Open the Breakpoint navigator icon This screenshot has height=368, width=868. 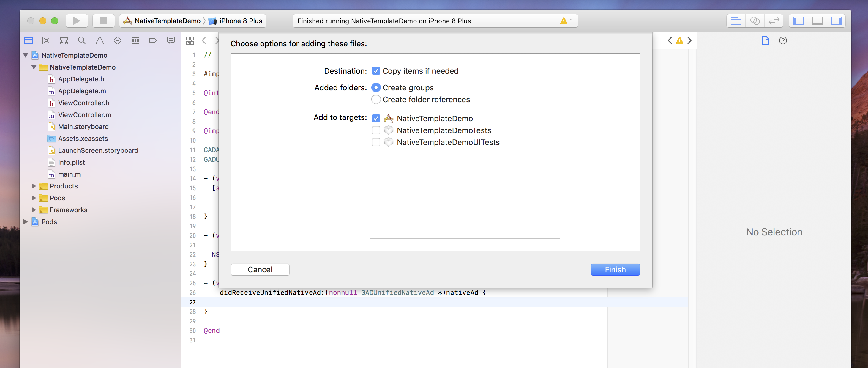click(153, 40)
